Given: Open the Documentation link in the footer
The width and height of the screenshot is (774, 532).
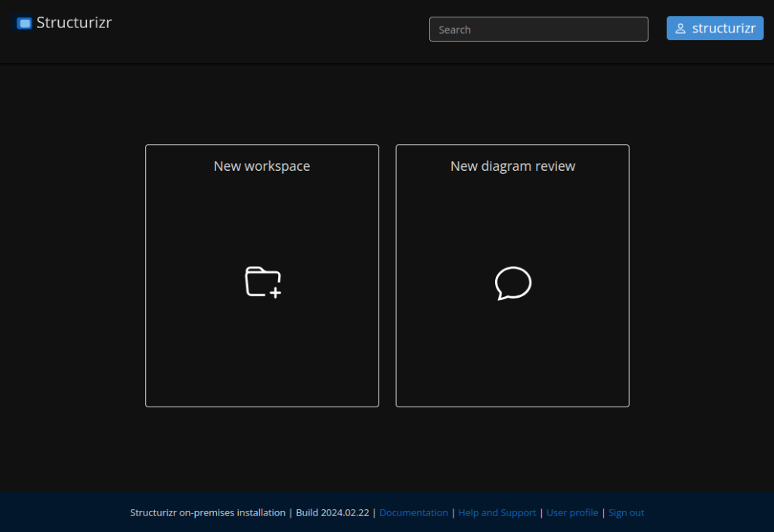Looking at the screenshot, I should [x=413, y=512].
